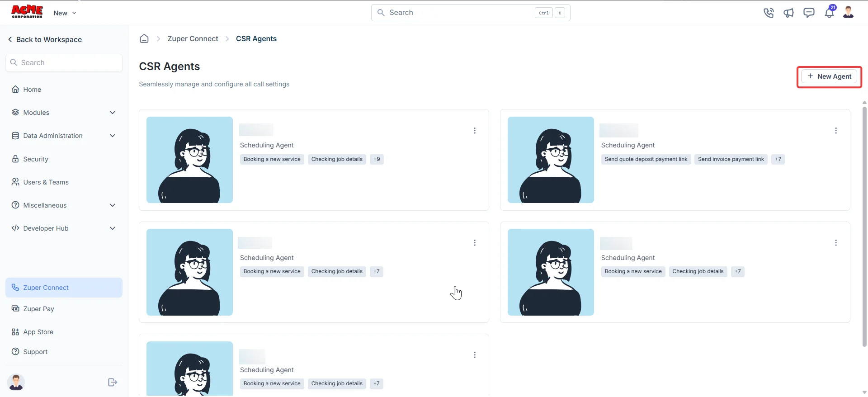The width and height of the screenshot is (868, 397).
Task: Open Support in sidebar
Action: pos(64,352)
